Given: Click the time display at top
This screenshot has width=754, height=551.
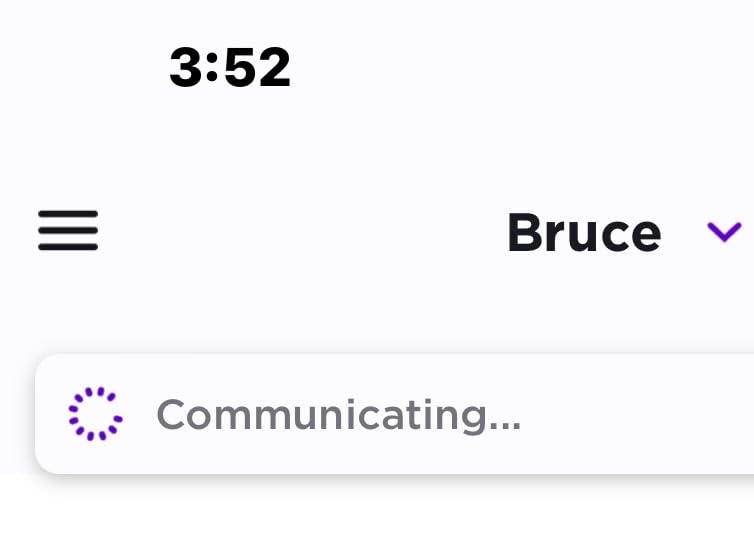Looking at the screenshot, I should [230, 68].
